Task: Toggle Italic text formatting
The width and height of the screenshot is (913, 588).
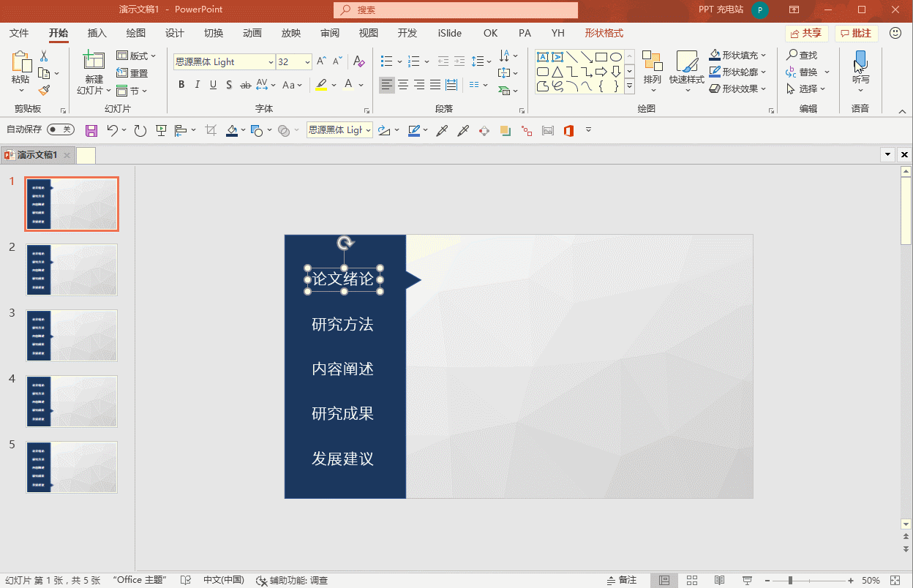Action: (x=198, y=85)
